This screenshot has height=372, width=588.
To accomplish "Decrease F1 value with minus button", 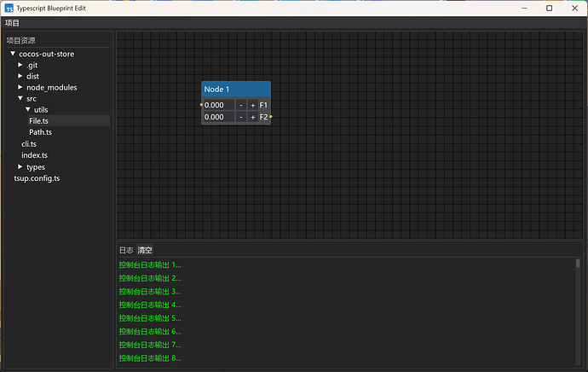I will tap(241, 105).
